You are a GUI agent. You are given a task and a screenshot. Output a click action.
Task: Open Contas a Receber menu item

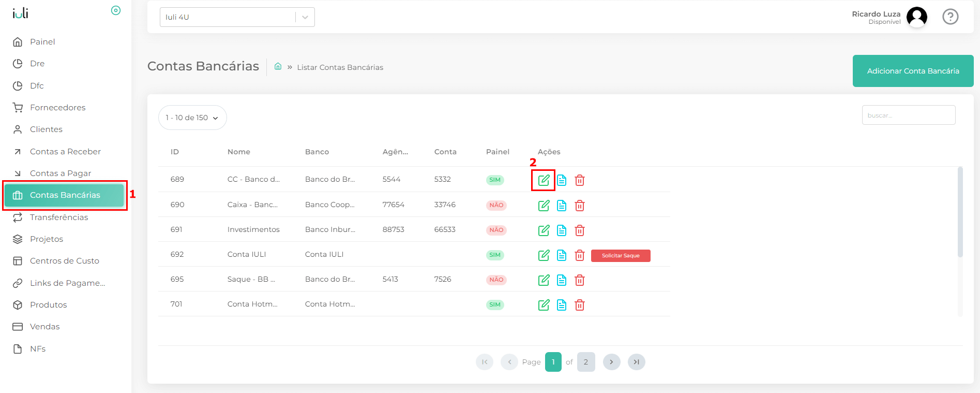(65, 152)
